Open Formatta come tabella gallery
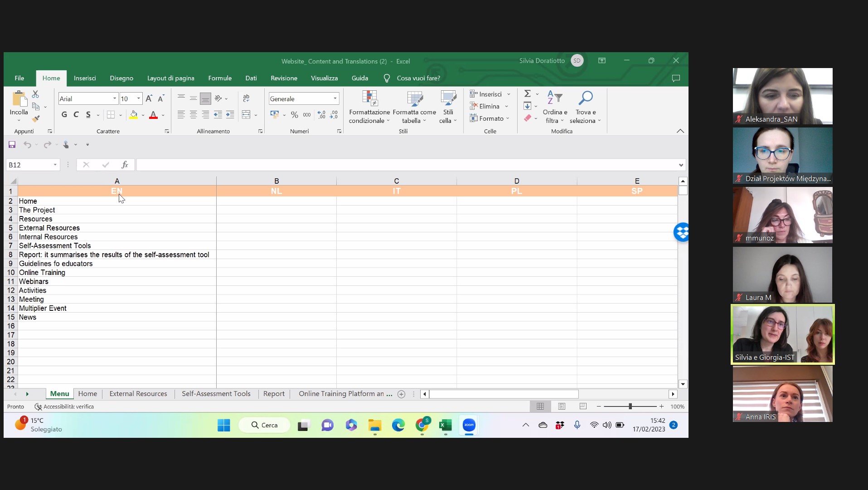 tap(414, 107)
